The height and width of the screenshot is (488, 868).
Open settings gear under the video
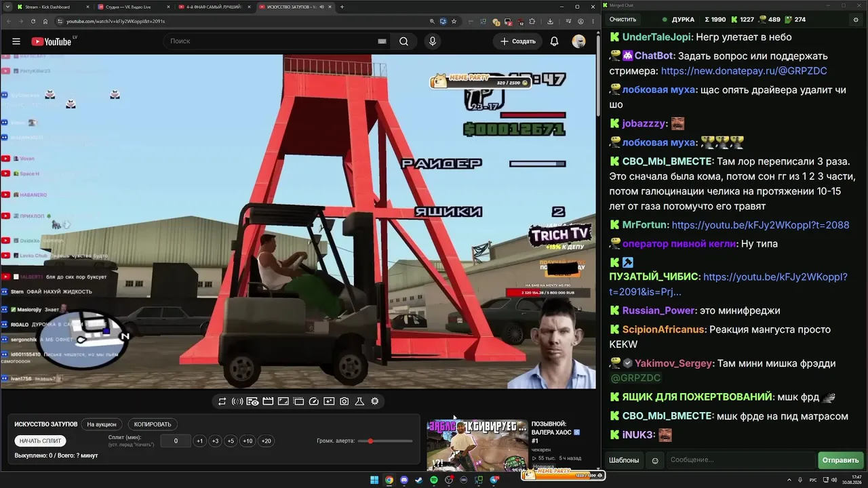point(375,401)
